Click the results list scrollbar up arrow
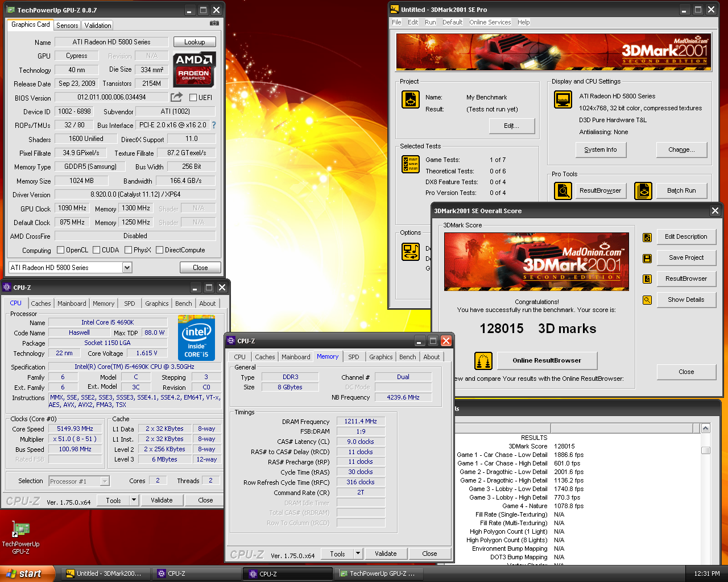Viewport: 728px width, 582px height. pos(706,429)
